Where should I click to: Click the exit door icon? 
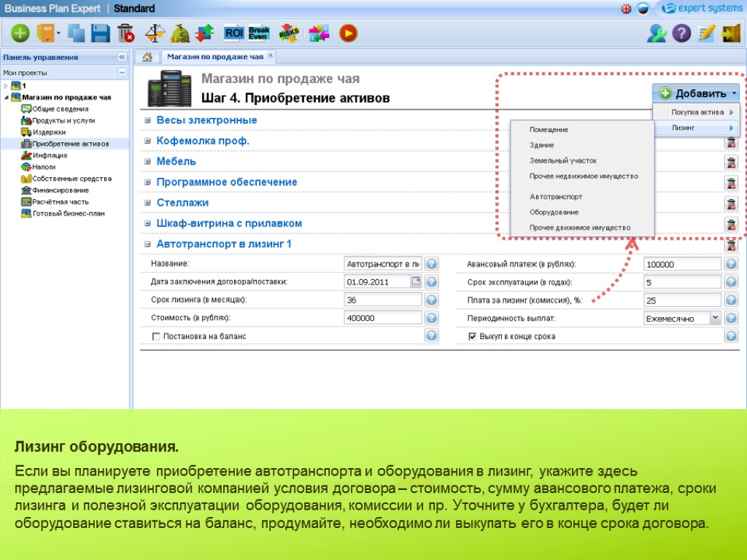[x=731, y=34]
